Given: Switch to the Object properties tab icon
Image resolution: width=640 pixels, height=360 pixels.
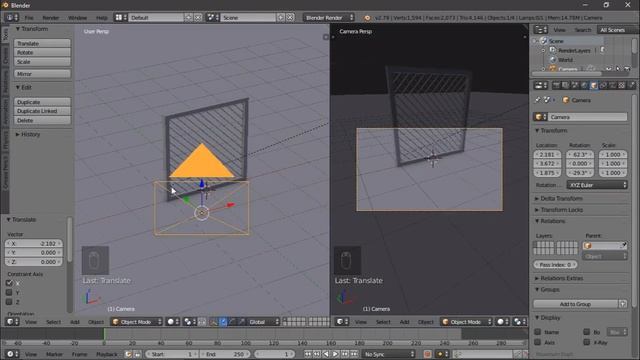Looking at the screenshot, I should click(x=594, y=85).
